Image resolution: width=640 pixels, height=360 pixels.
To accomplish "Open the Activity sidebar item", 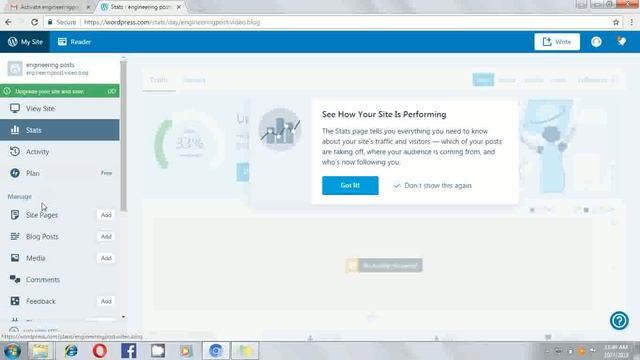I will [60, 151].
